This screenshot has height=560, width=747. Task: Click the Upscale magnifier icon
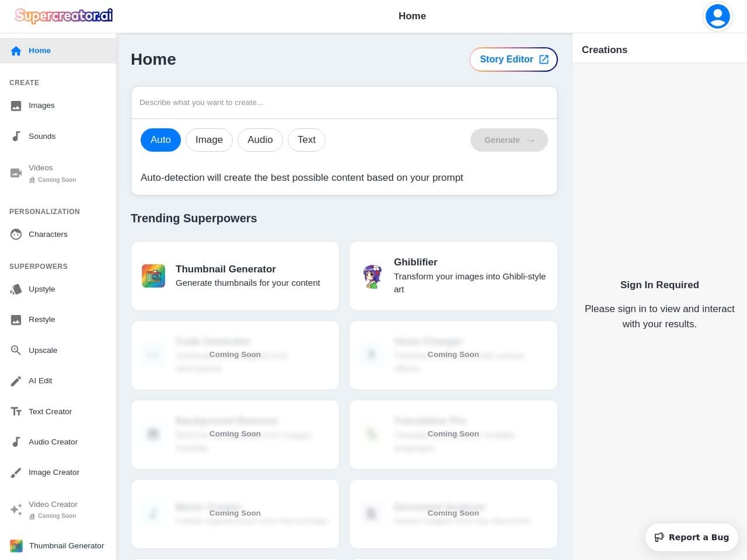16,351
